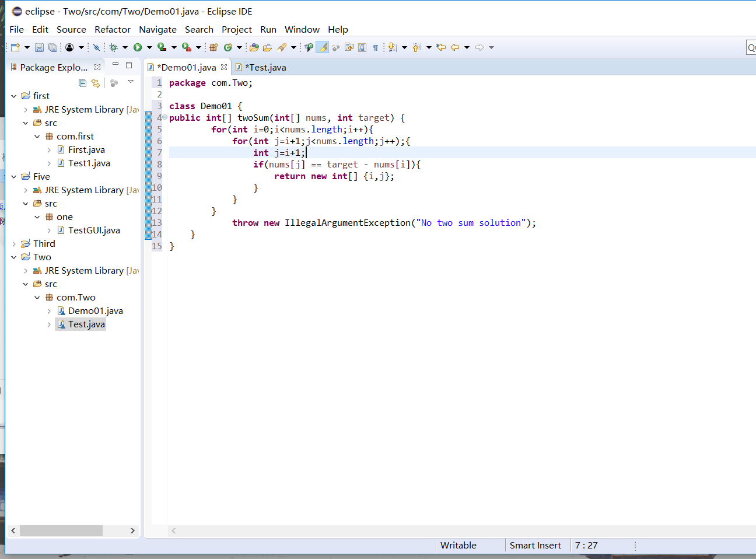Open the File menu
Screen dimensions: 756x559
[17, 29]
